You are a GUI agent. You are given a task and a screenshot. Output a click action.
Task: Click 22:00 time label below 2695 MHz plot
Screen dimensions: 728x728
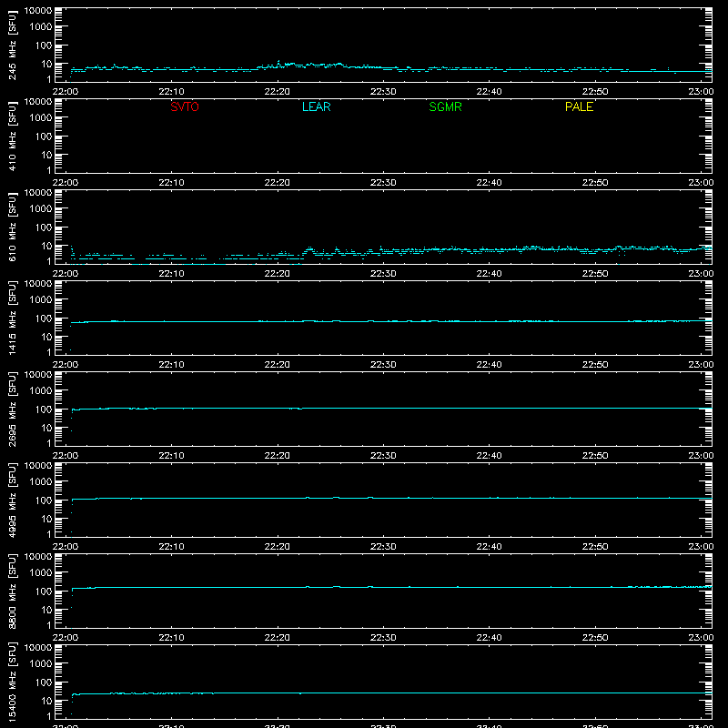point(65,456)
